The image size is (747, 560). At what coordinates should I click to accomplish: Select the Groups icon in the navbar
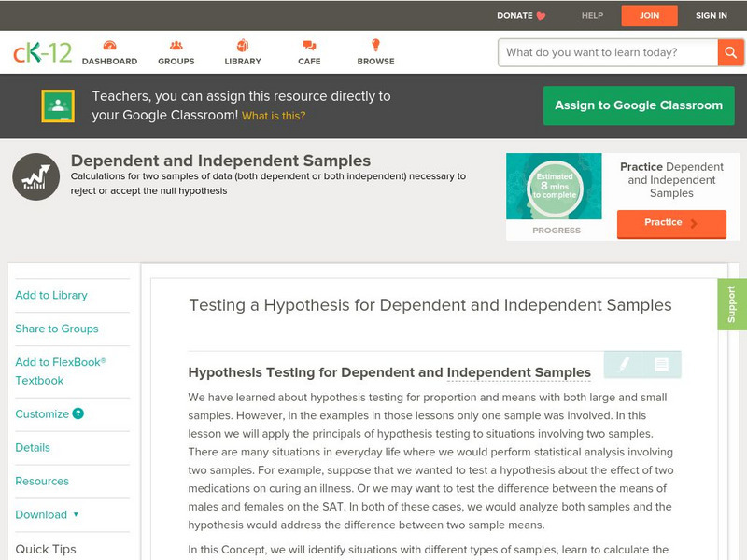176,45
